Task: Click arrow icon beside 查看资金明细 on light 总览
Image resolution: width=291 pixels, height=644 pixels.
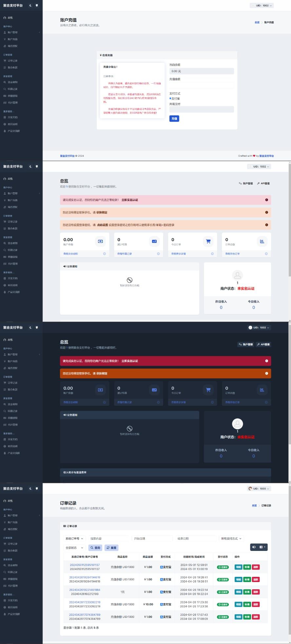Action: coord(105,254)
